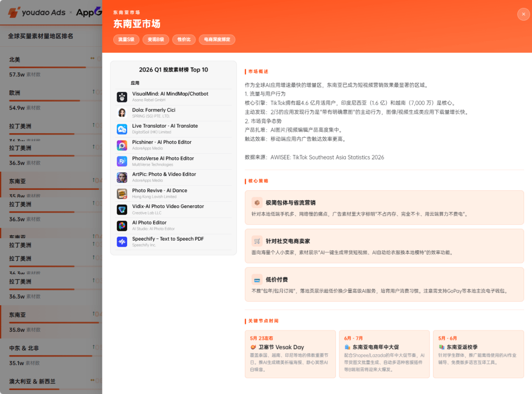532x394 pixels.
Task: Click the 6月 - 7月 date label
Action: pos(353,338)
